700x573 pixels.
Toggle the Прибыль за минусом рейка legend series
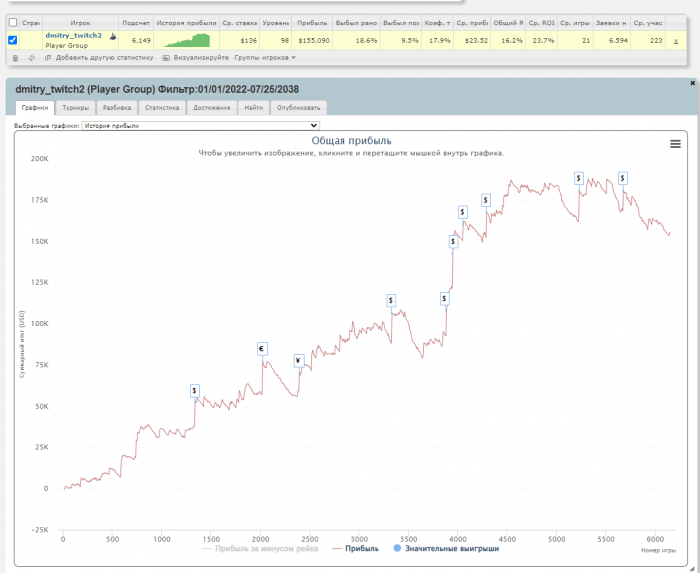coord(260,548)
